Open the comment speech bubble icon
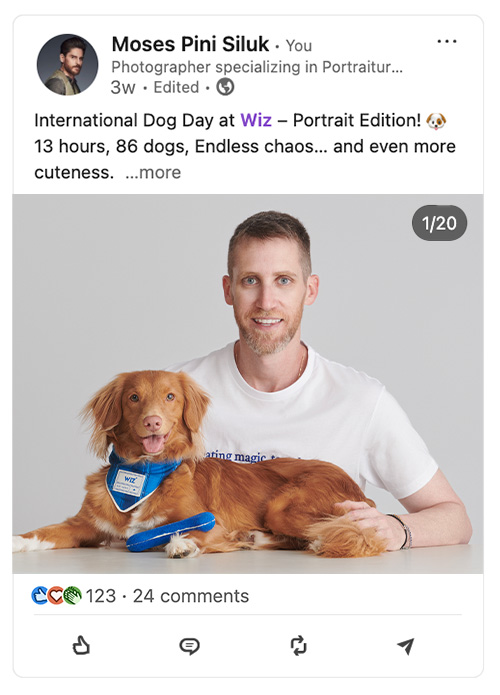The height and width of the screenshot is (695, 500). coord(189,646)
